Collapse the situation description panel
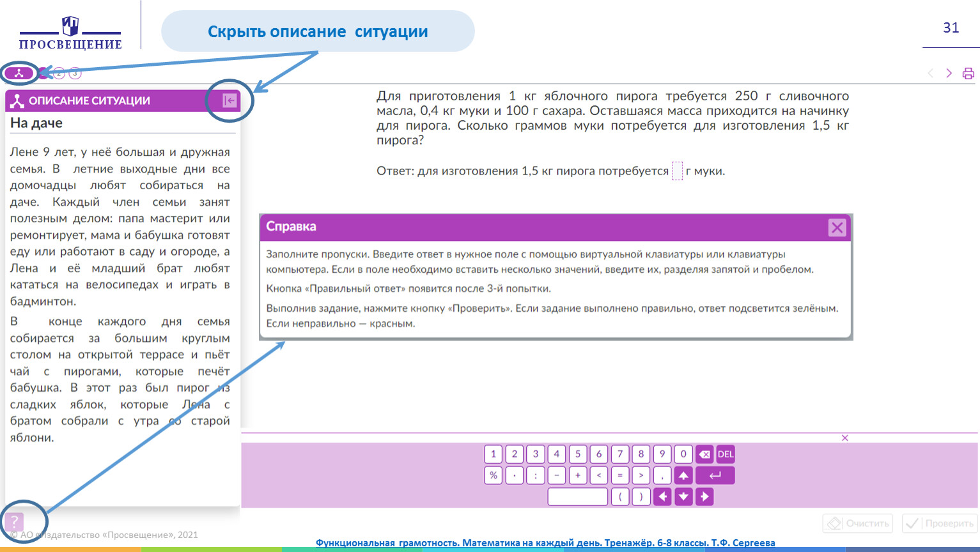The image size is (980, 552). click(x=229, y=100)
